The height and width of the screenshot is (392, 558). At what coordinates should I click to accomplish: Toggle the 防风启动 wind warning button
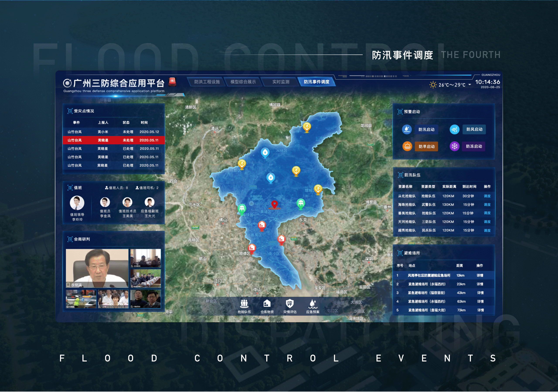tap(474, 129)
